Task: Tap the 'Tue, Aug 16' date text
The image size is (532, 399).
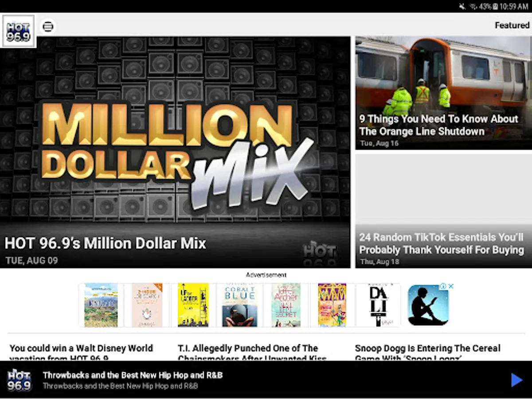Action: tap(379, 143)
